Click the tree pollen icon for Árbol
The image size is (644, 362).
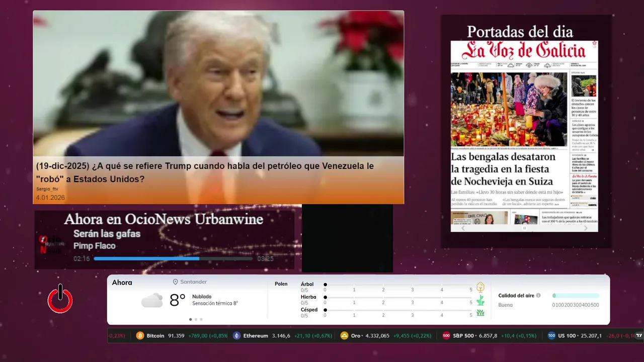(480, 287)
